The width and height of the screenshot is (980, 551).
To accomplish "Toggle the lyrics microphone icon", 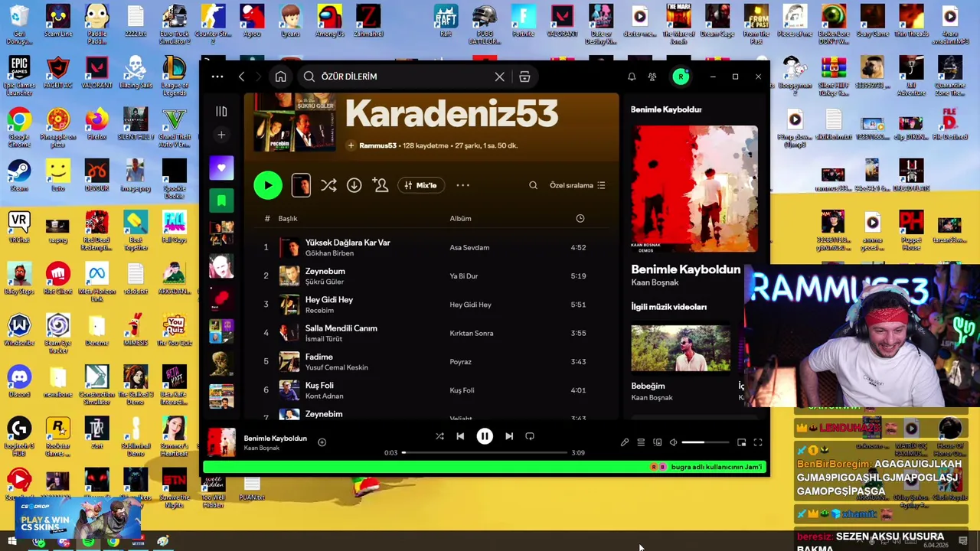I will (x=625, y=442).
